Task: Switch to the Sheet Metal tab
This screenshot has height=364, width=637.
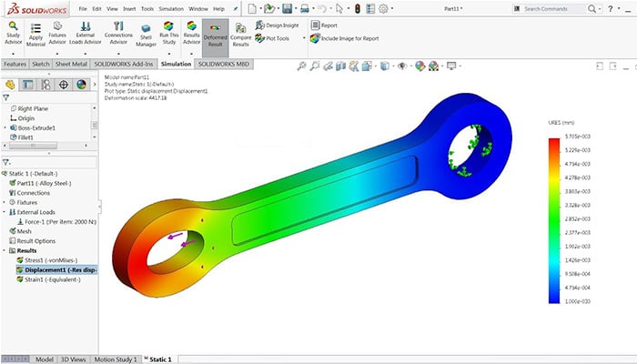Action: pos(71,64)
